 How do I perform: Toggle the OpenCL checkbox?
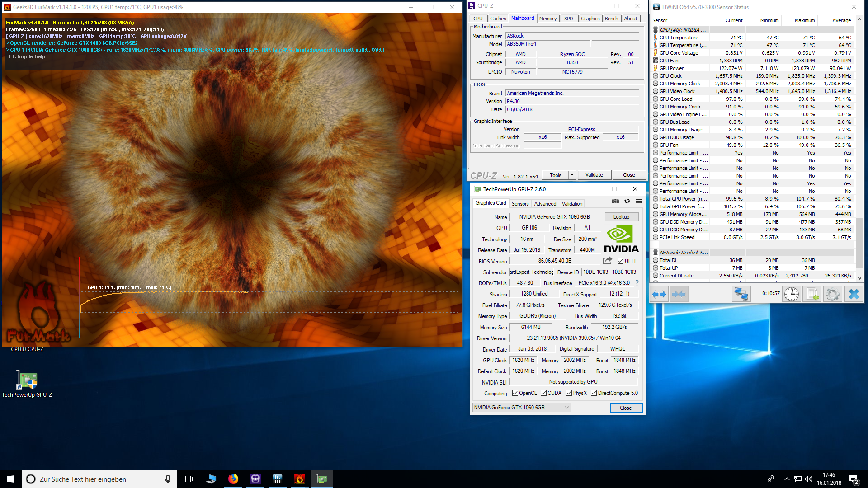point(515,393)
